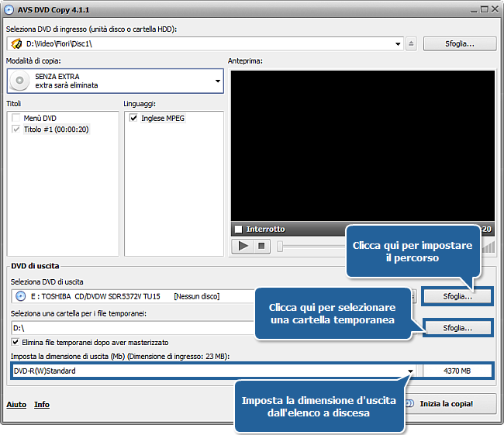Click the AVS DVD Copy title bar icon
Viewport: 504px width, 435px height.
pyautogui.click(x=9, y=9)
